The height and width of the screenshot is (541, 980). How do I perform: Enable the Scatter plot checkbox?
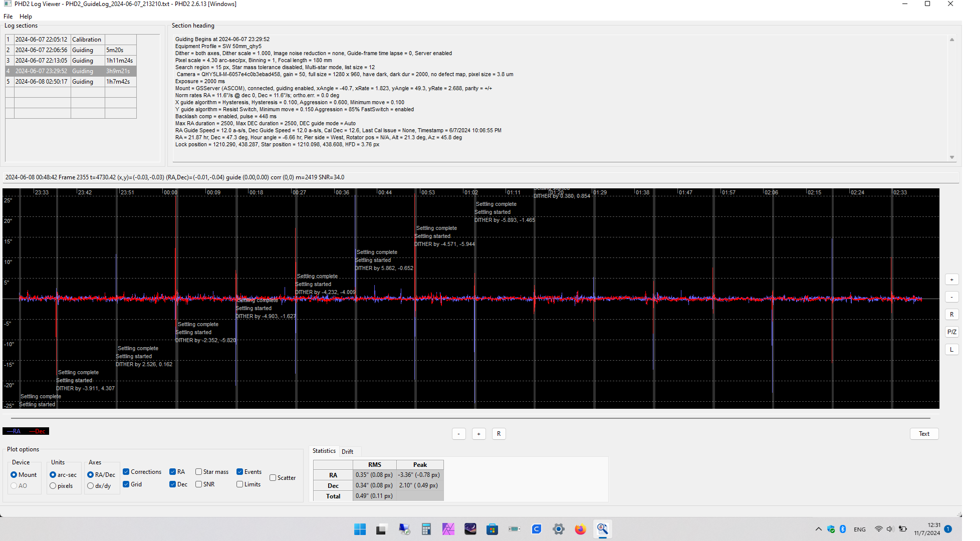click(x=273, y=478)
